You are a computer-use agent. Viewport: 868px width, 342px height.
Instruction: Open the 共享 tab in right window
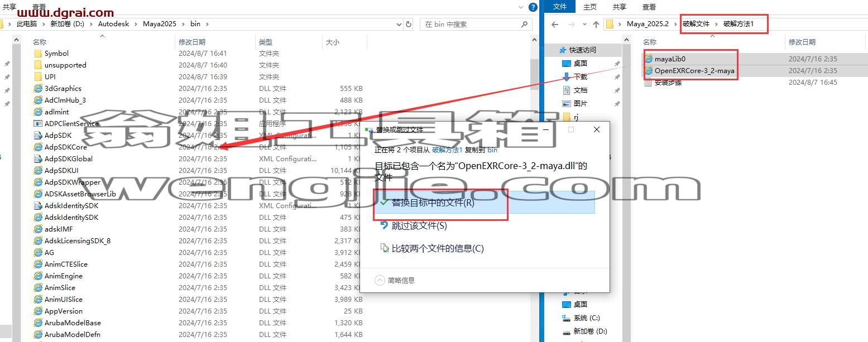tap(620, 7)
